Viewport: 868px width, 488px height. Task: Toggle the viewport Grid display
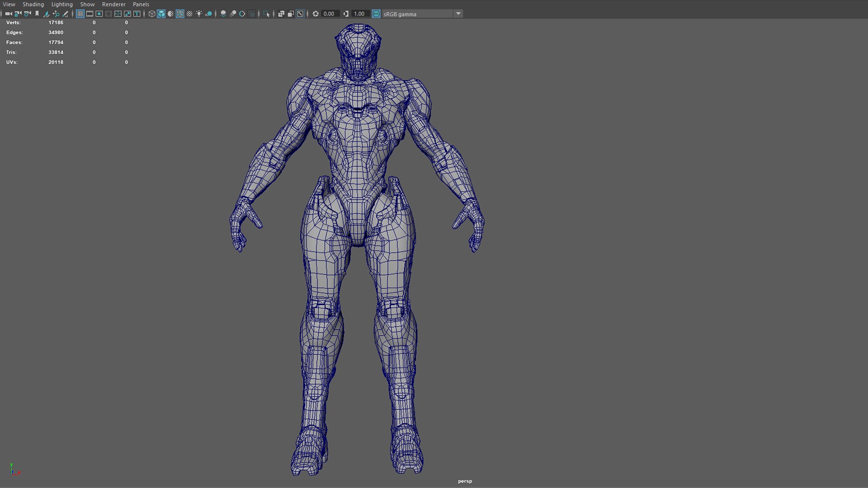point(80,14)
